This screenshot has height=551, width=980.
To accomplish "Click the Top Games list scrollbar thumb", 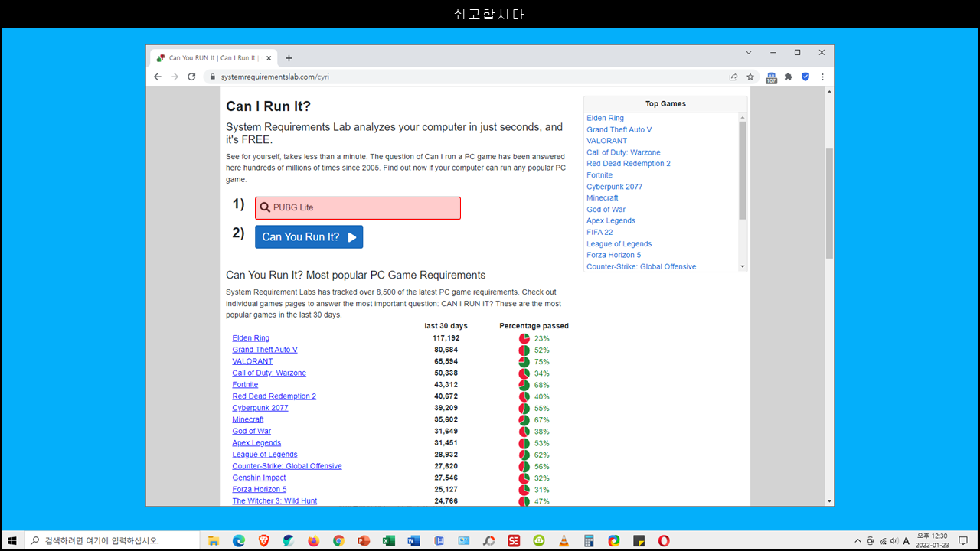I will 742,170.
